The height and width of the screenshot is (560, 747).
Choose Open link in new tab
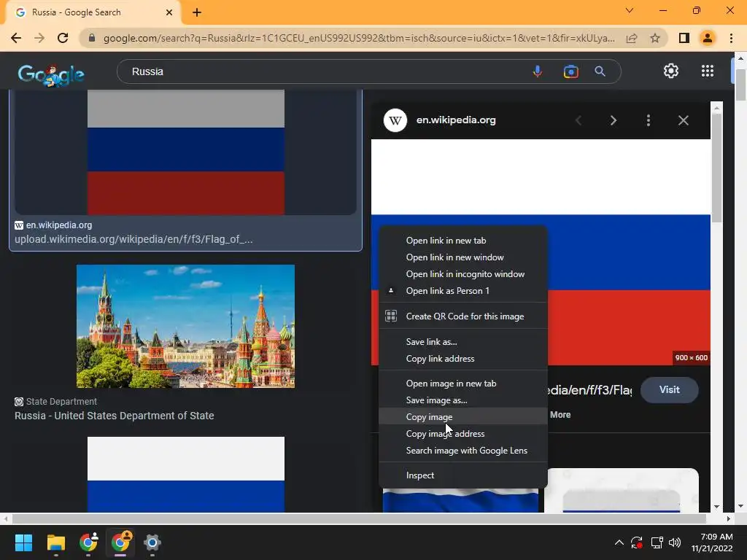tap(463, 241)
